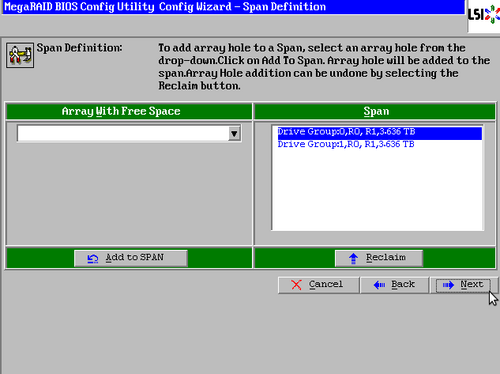Click the blue up arrow Reclaim icon
Screen dimensions: 500x374
[353, 258]
